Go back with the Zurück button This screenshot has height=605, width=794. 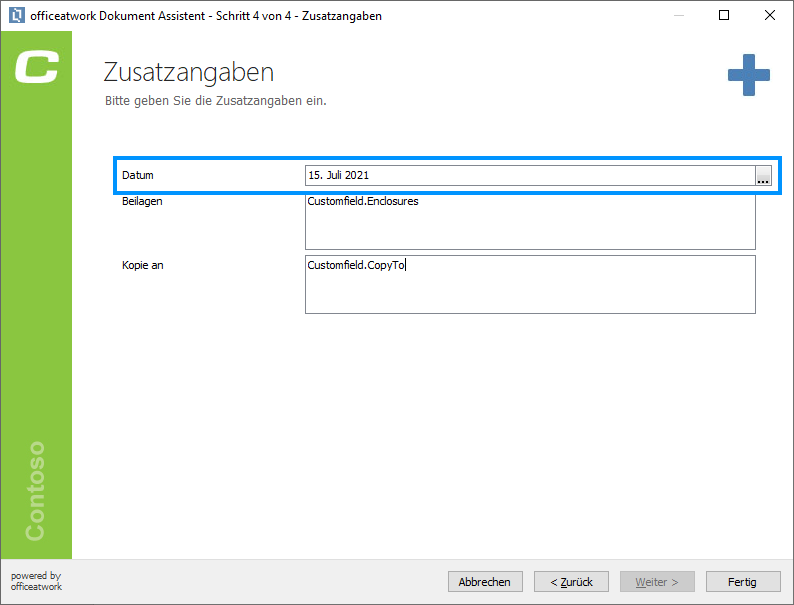click(571, 582)
